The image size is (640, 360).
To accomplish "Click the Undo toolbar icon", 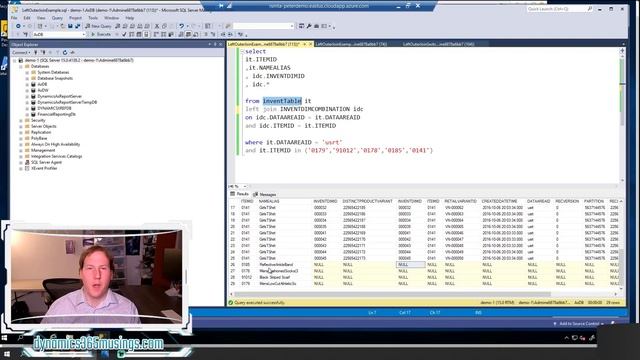I will (182, 26).
